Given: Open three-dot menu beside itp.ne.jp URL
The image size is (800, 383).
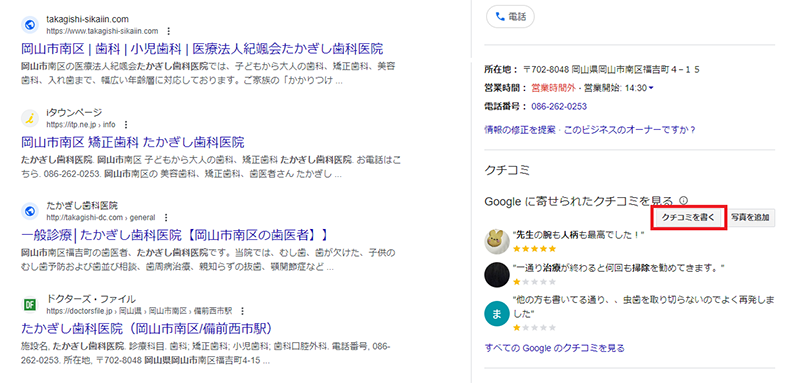Looking at the screenshot, I should (x=127, y=124).
